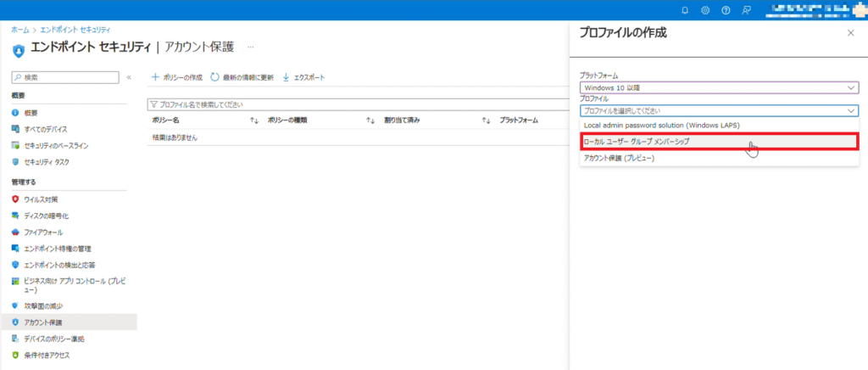The width and height of the screenshot is (868, 370).
Task: Open the プラットフォーム dropdown showing Windows 10 以降
Action: point(719,87)
